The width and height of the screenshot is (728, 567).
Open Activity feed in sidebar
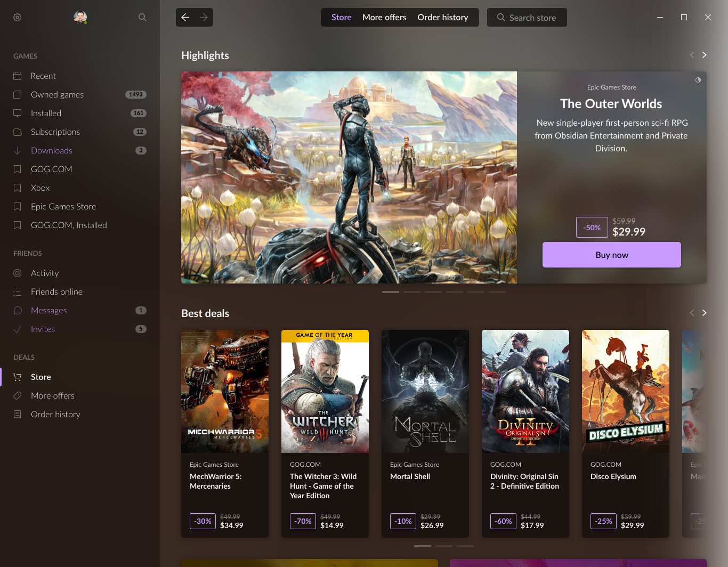tap(45, 273)
